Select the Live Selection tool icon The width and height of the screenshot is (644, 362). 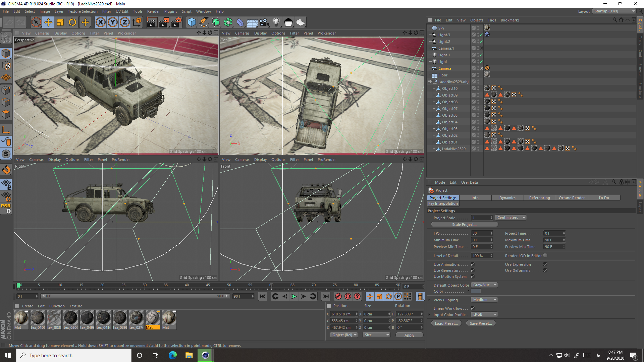(36, 22)
